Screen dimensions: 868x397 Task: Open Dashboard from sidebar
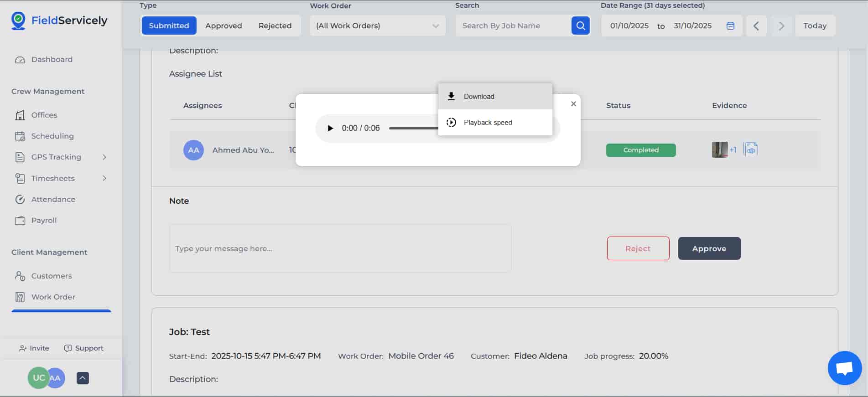click(x=44, y=60)
